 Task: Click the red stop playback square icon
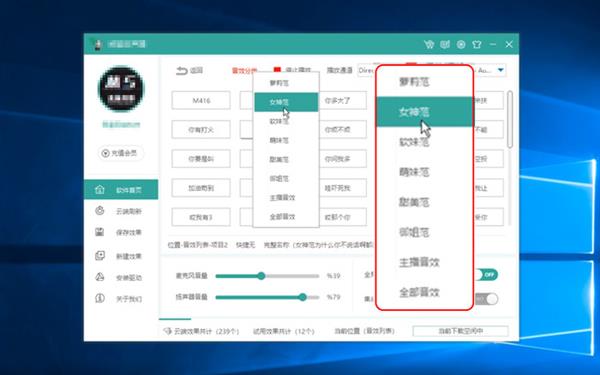tap(277, 70)
